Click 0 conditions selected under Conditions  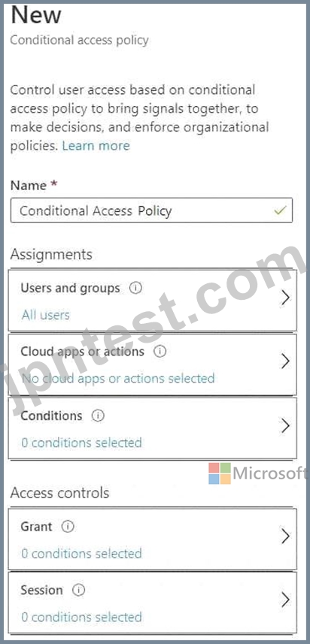coord(81,443)
